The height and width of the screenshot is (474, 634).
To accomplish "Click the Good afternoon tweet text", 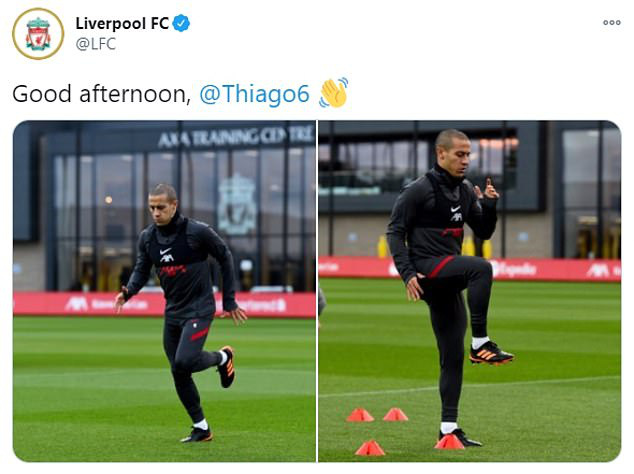I will click(x=101, y=94).
